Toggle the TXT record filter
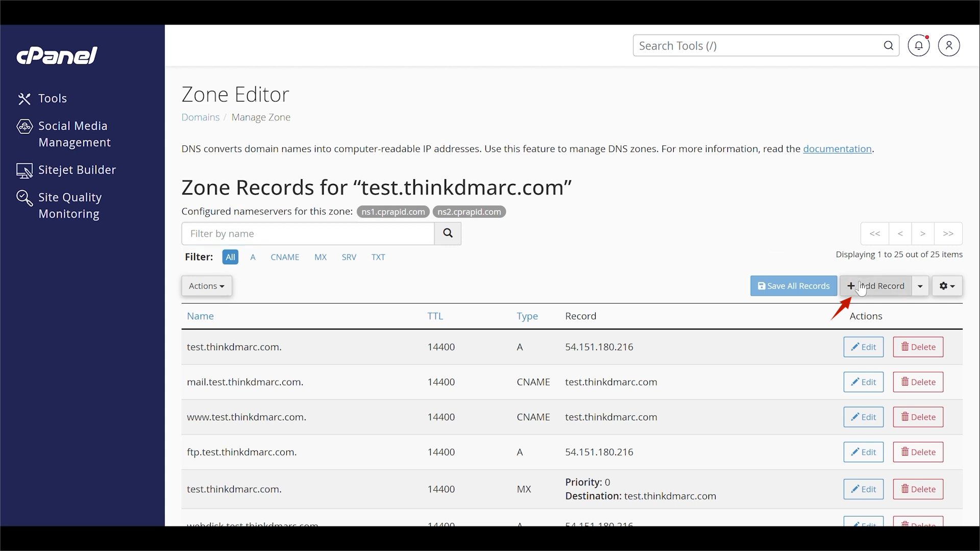This screenshot has width=980, height=551. coord(378,257)
